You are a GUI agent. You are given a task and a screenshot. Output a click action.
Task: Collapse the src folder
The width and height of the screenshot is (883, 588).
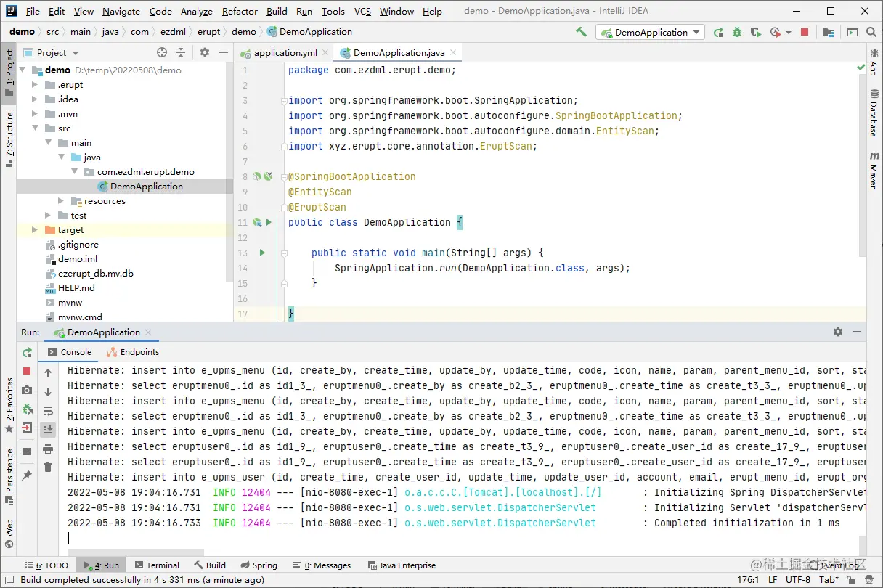tap(35, 128)
